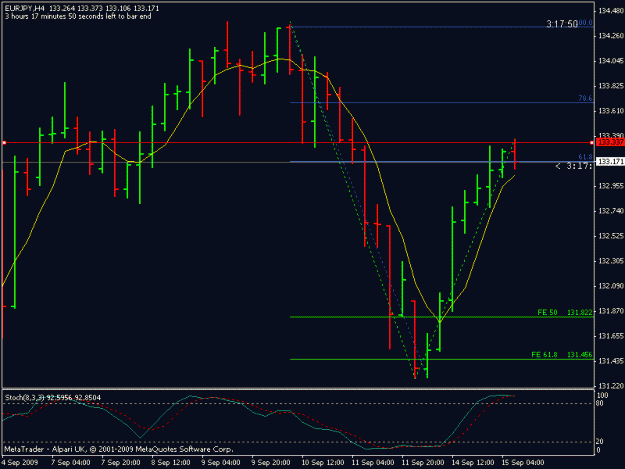Click the Fibonacci 61.8 retracement label
This screenshot has width=625, height=469.
[x=585, y=157]
